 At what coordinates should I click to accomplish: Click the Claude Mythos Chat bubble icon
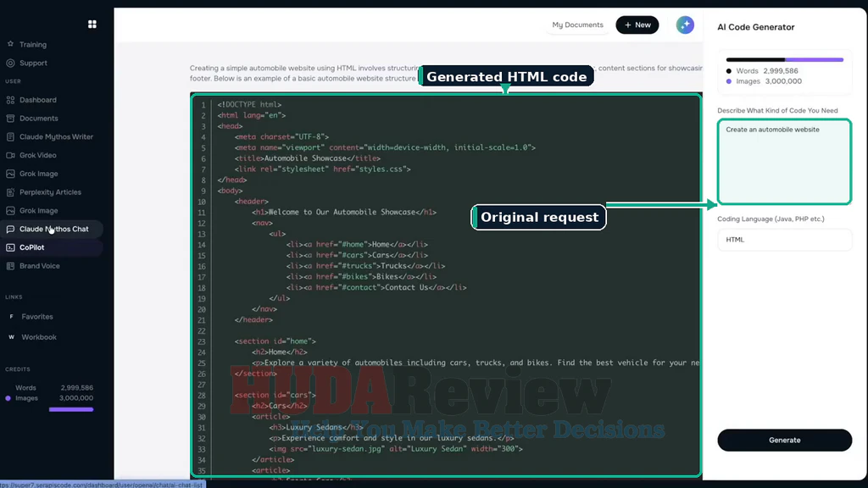(10, 229)
